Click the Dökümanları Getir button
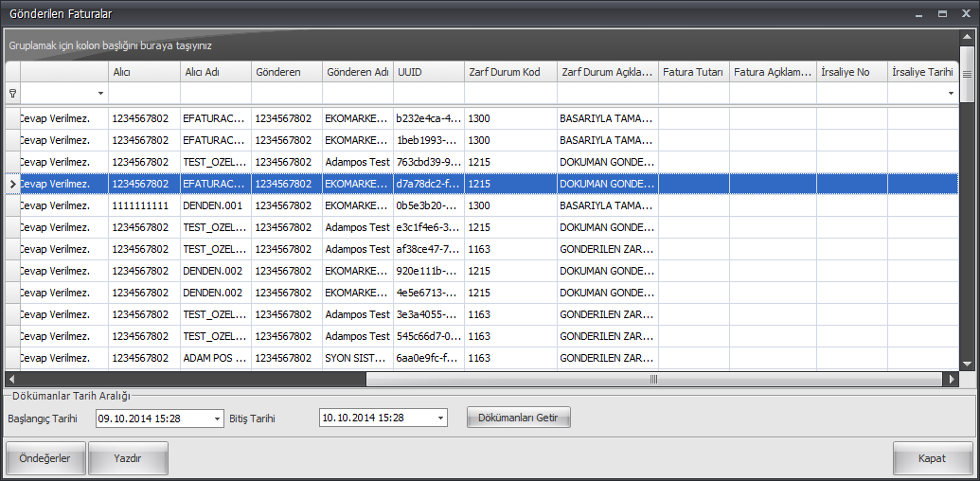Screen dimensions: 980x481 (x=519, y=418)
